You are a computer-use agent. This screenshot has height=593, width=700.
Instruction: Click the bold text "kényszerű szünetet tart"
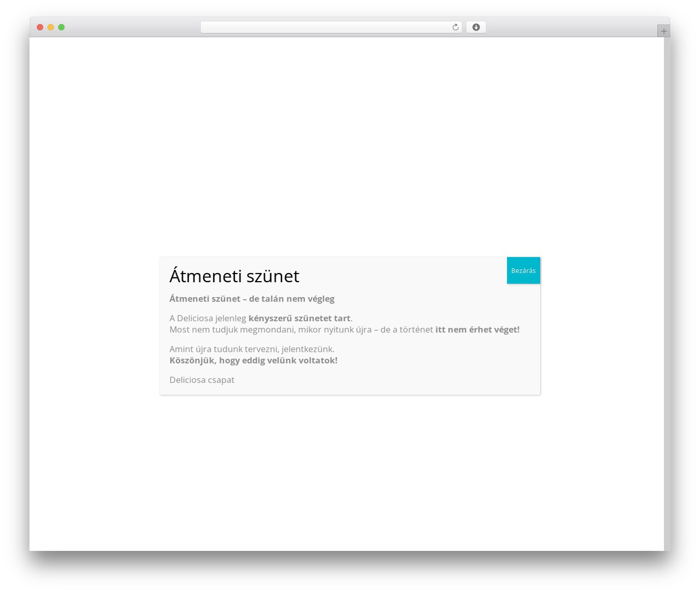coord(299,318)
